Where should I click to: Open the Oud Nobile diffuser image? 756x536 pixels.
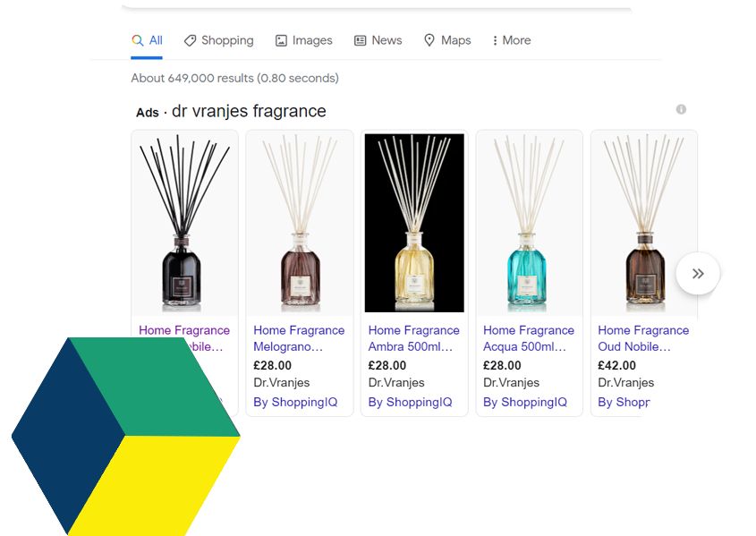click(643, 223)
